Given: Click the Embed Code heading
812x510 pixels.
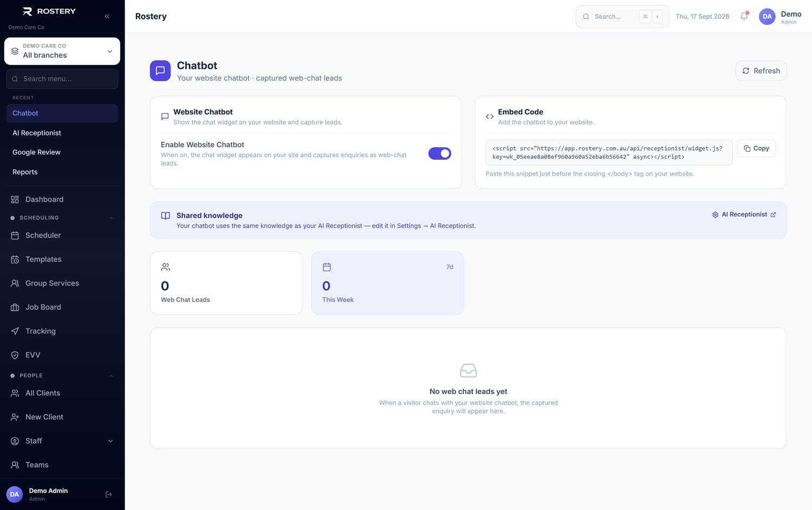Looking at the screenshot, I should pos(520,112).
